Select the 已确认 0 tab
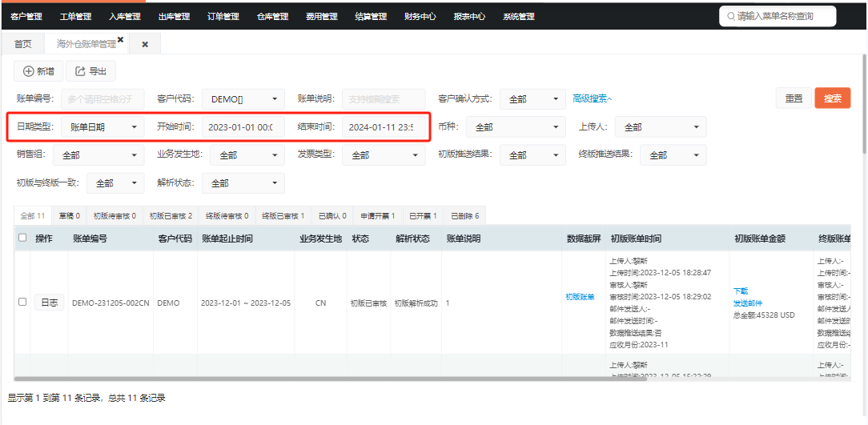This screenshot has height=425, width=868. click(x=332, y=216)
